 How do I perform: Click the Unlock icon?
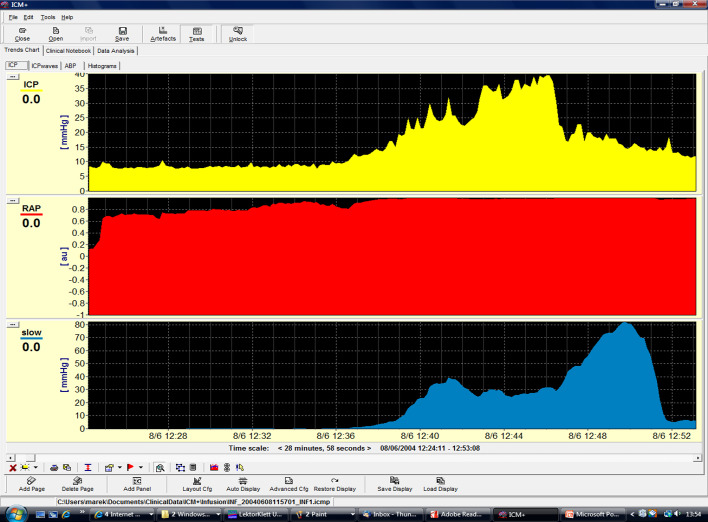[x=238, y=34]
